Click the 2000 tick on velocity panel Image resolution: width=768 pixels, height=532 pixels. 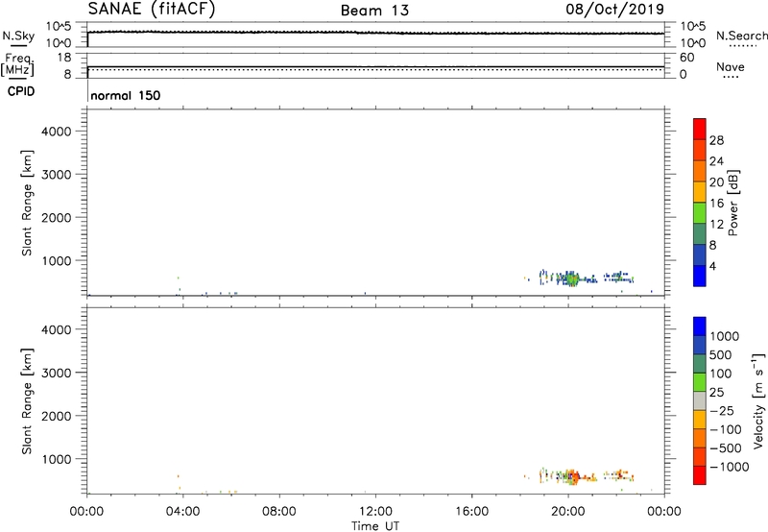pyautogui.click(x=57, y=416)
